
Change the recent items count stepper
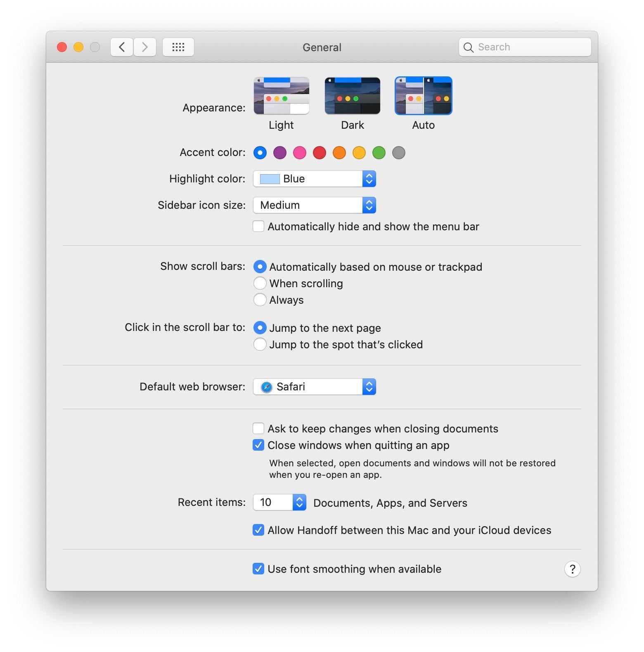[300, 503]
